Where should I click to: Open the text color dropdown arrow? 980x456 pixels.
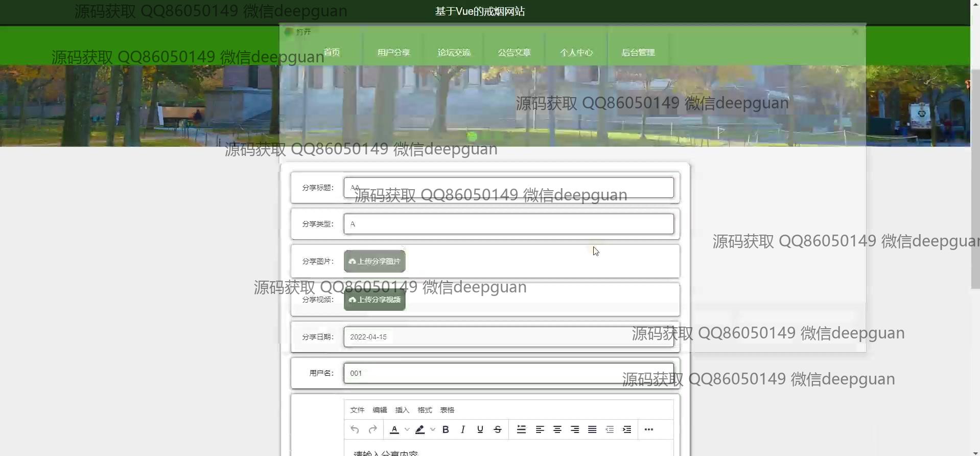(x=407, y=429)
